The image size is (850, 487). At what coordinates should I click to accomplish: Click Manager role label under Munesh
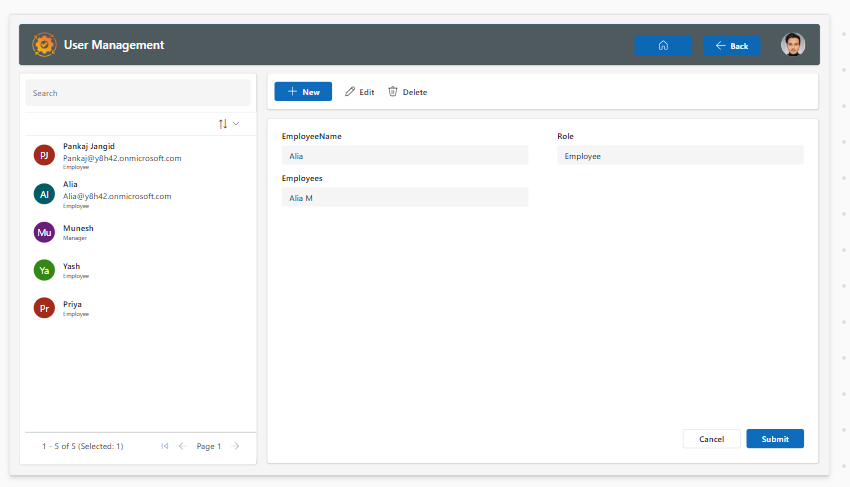[75, 238]
